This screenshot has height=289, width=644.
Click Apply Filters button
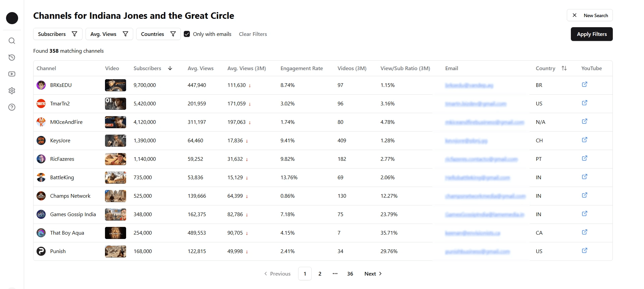click(x=592, y=34)
